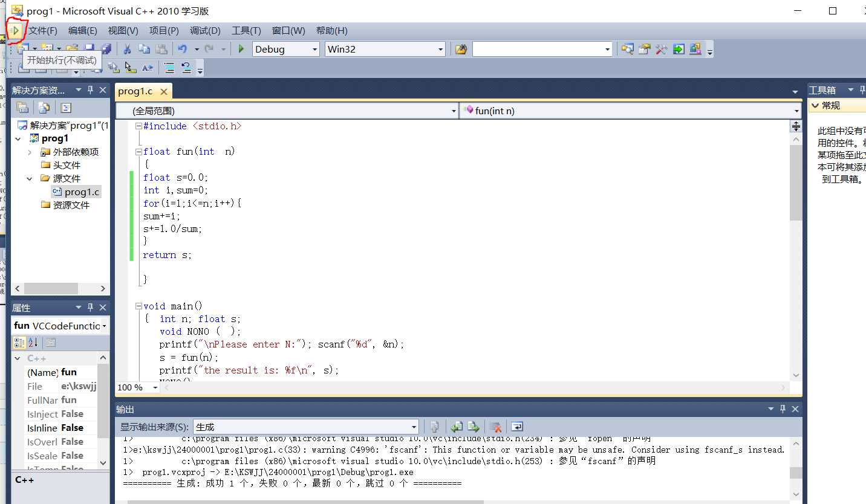The height and width of the screenshot is (504, 866).
Task: Toggle auto-hide pin of Output panel
Action: click(x=783, y=409)
